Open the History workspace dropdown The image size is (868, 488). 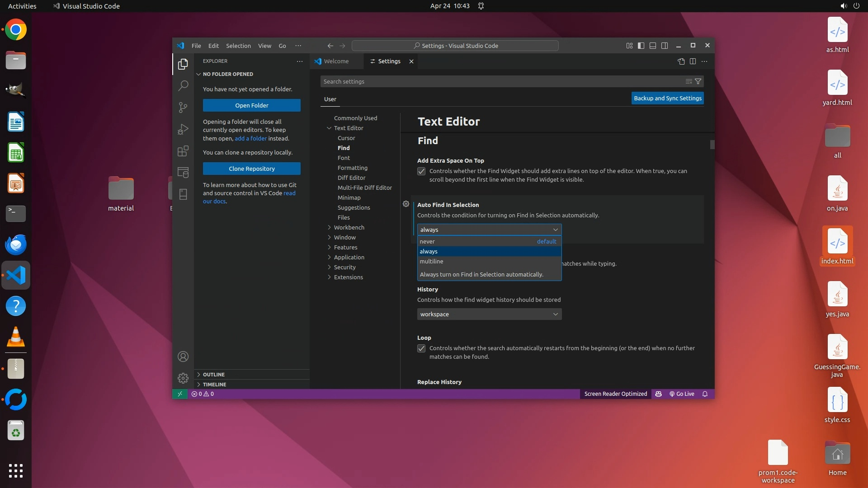(489, 314)
